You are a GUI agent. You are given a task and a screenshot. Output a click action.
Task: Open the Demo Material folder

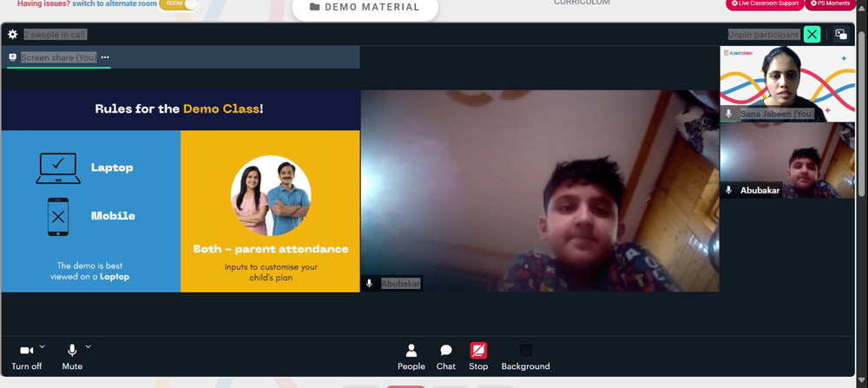click(365, 8)
